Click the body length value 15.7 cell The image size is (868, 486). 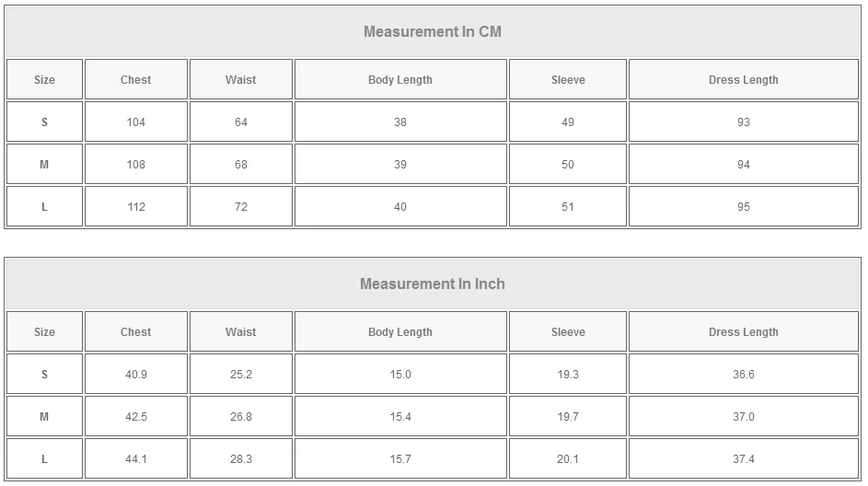[400, 459]
